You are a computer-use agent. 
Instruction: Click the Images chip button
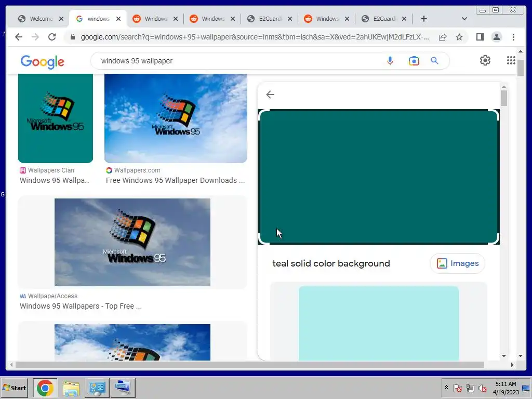[457, 263]
